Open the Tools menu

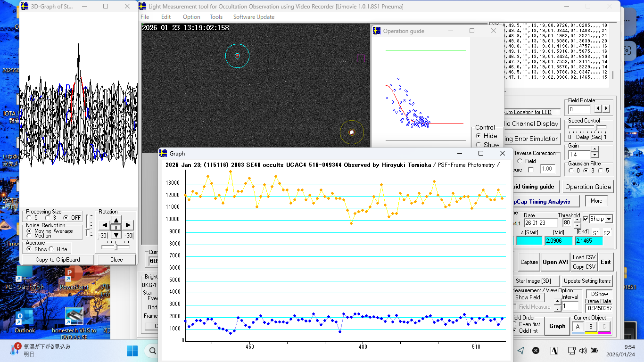pos(216,17)
